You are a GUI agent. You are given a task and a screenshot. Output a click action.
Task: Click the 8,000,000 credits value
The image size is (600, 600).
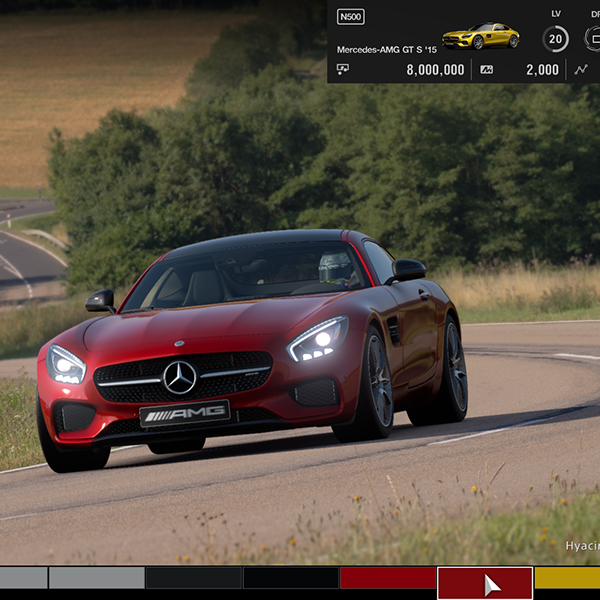coord(435,70)
